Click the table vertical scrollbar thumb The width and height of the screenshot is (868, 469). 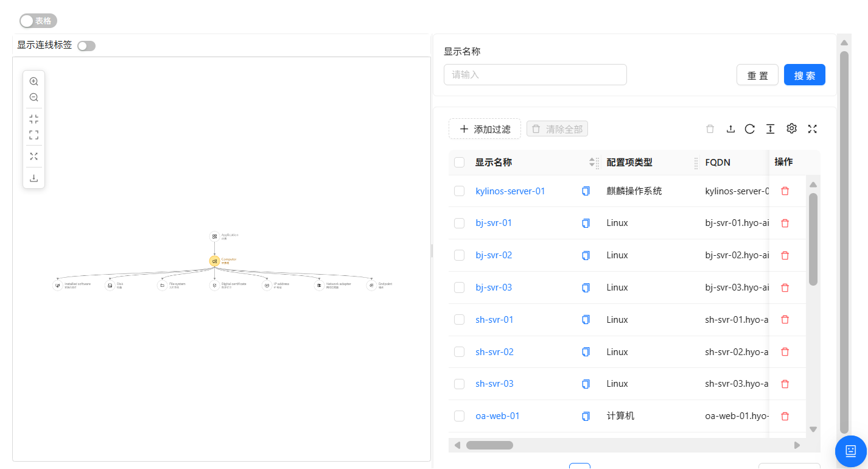click(813, 239)
